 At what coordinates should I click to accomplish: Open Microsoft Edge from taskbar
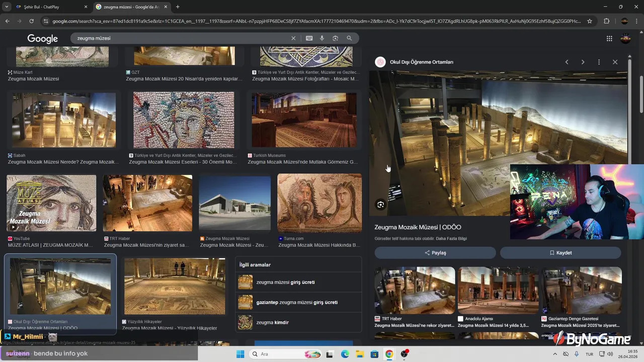pyautogui.click(x=345, y=354)
